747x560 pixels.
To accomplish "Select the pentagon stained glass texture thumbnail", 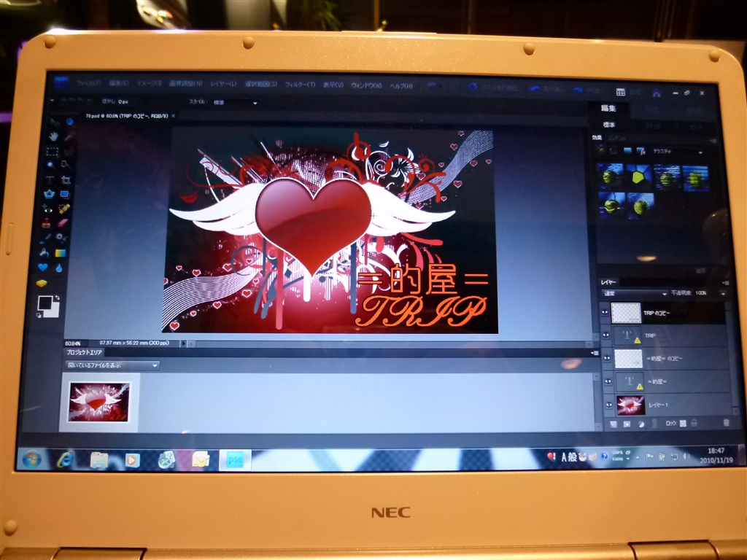I will tap(638, 176).
